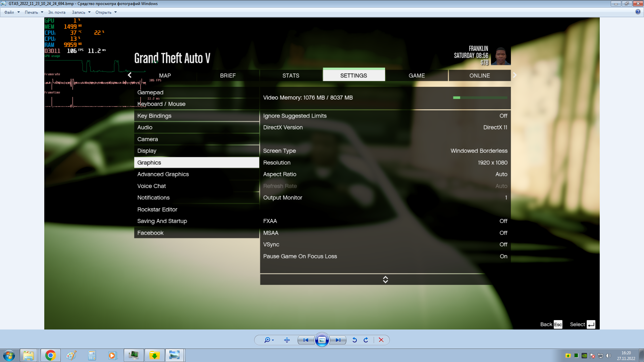The width and height of the screenshot is (644, 362).
Task: Click the Эл. почта button
Action: pyautogui.click(x=57, y=12)
